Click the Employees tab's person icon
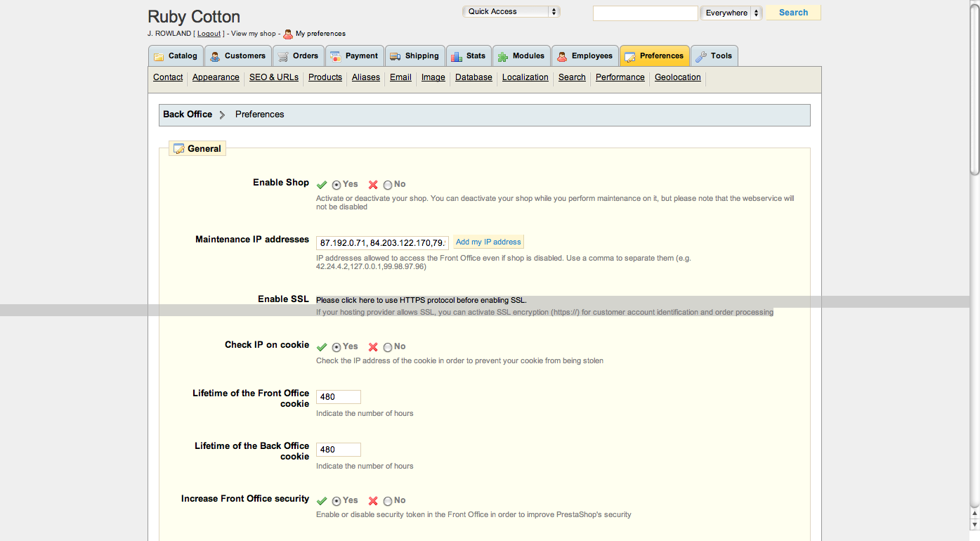The image size is (980, 541). [x=562, y=56]
